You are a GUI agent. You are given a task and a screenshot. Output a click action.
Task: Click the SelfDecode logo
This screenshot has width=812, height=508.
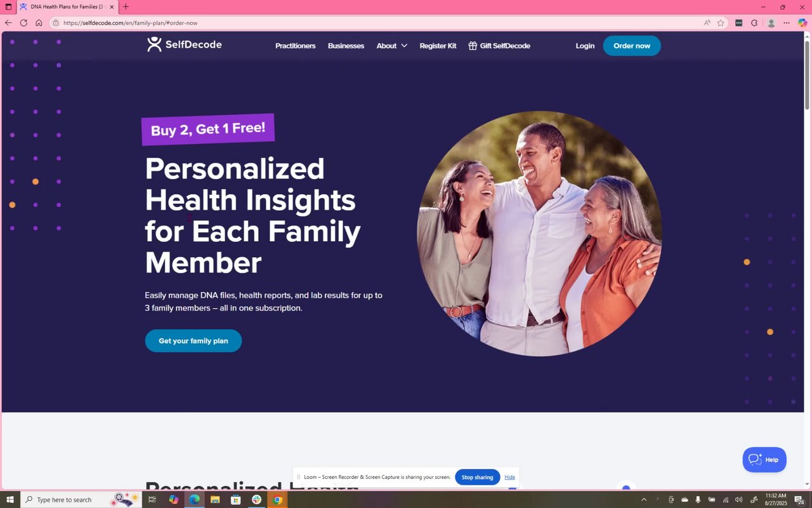click(185, 44)
